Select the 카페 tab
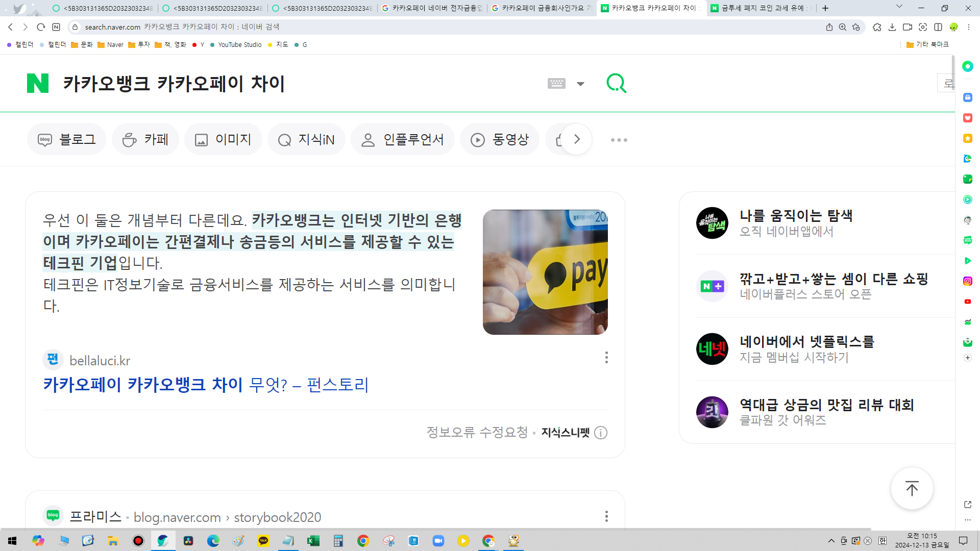This screenshot has width=980, height=551. tap(145, 139)
